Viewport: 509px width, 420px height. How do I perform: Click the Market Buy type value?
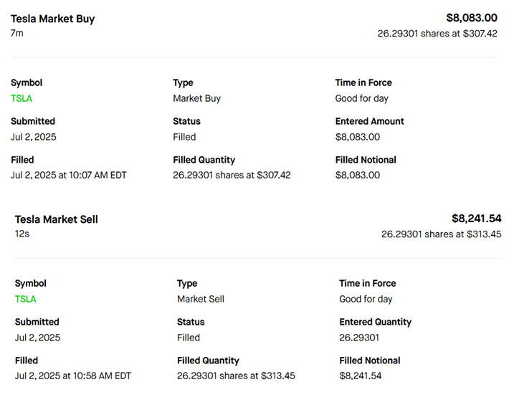[196, 98]
